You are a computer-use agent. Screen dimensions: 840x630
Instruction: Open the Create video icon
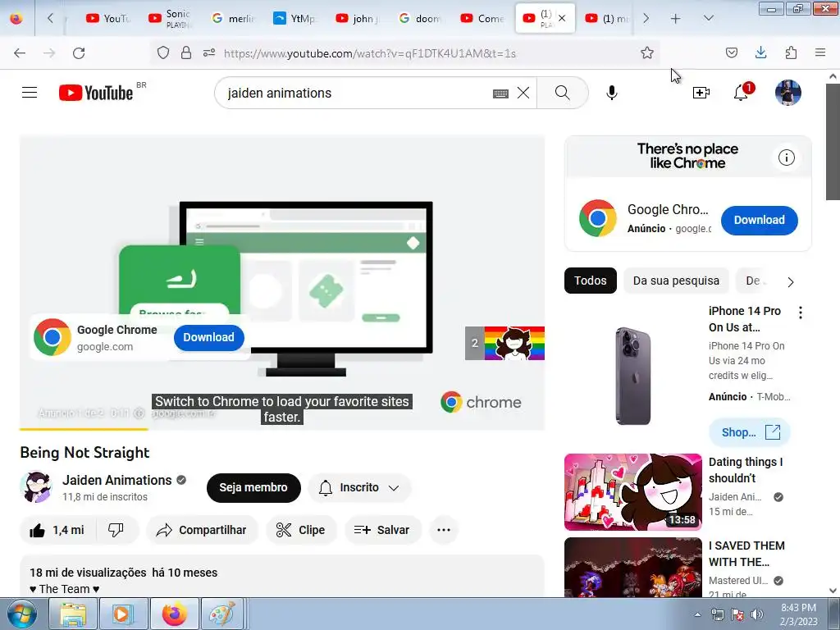[701, 93]
